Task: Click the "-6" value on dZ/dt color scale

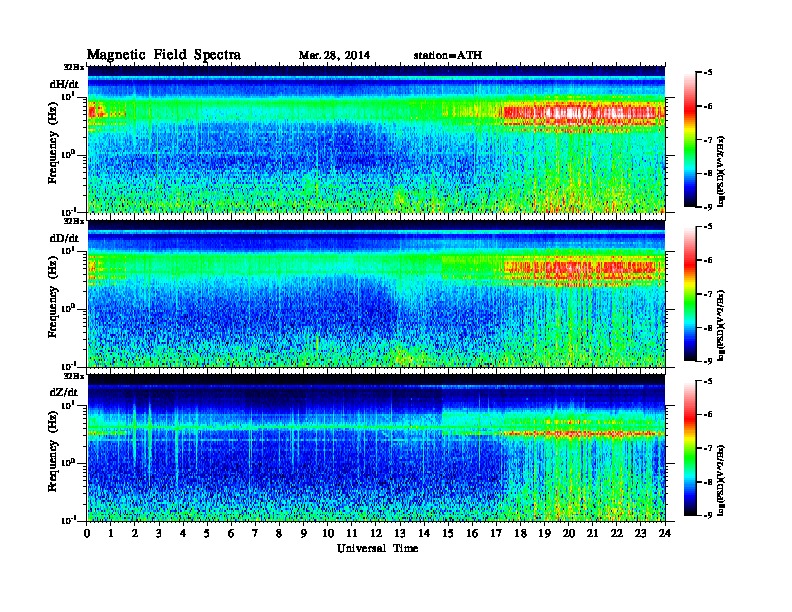Action: pyautogui.click(x=708, y=414)
